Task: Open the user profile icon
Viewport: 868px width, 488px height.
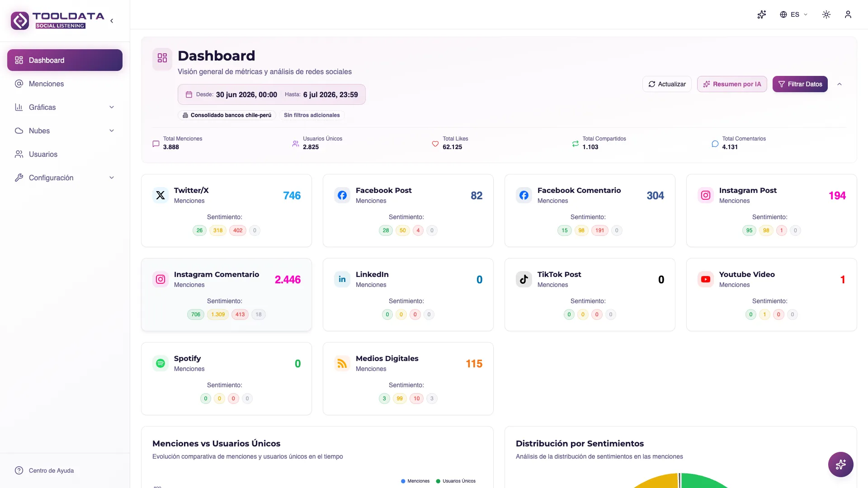Action: (x=848, y=14)
